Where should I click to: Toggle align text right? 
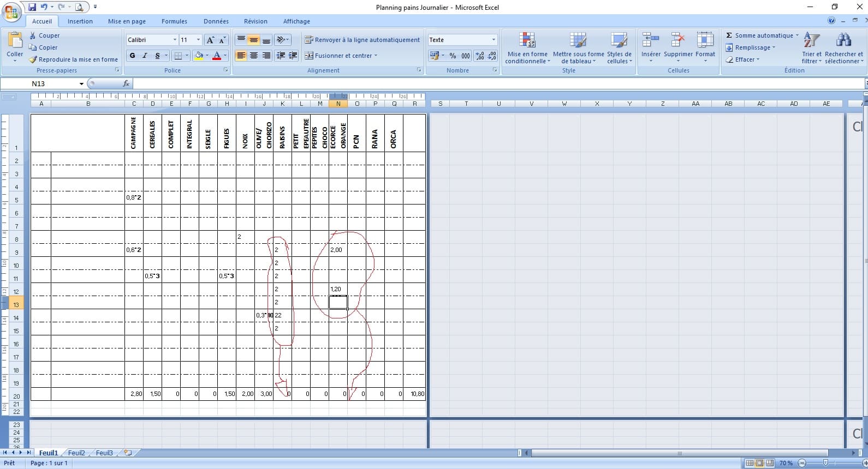[266, 56]
